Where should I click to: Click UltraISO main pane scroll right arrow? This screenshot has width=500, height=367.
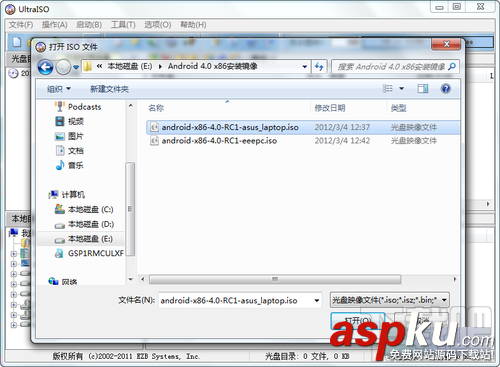(488, 204)
